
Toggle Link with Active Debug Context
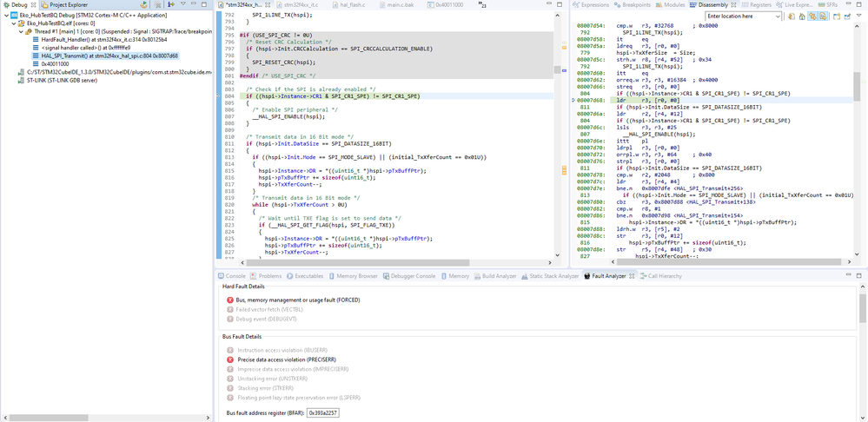[x=812, y=16]
